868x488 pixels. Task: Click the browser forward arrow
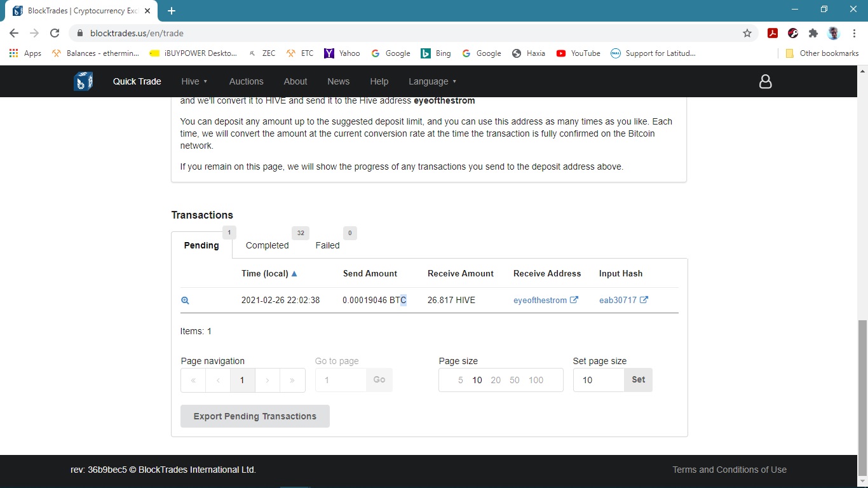click(34, 33)
